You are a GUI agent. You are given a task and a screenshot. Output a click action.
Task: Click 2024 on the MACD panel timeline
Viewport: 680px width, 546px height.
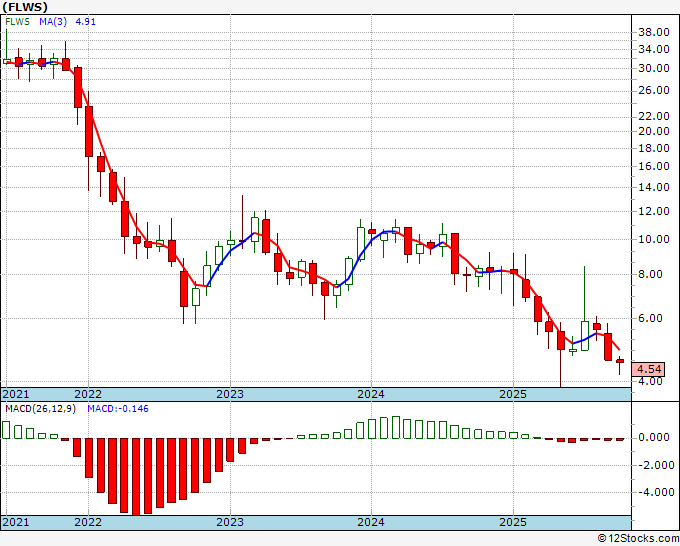[371, 522]
